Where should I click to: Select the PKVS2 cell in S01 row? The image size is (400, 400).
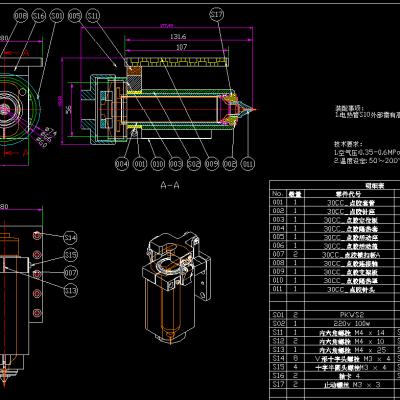(352, 315)
